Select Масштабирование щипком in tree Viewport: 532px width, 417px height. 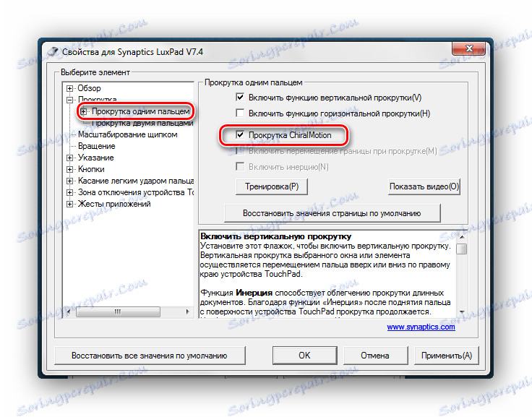click(127, 134)
